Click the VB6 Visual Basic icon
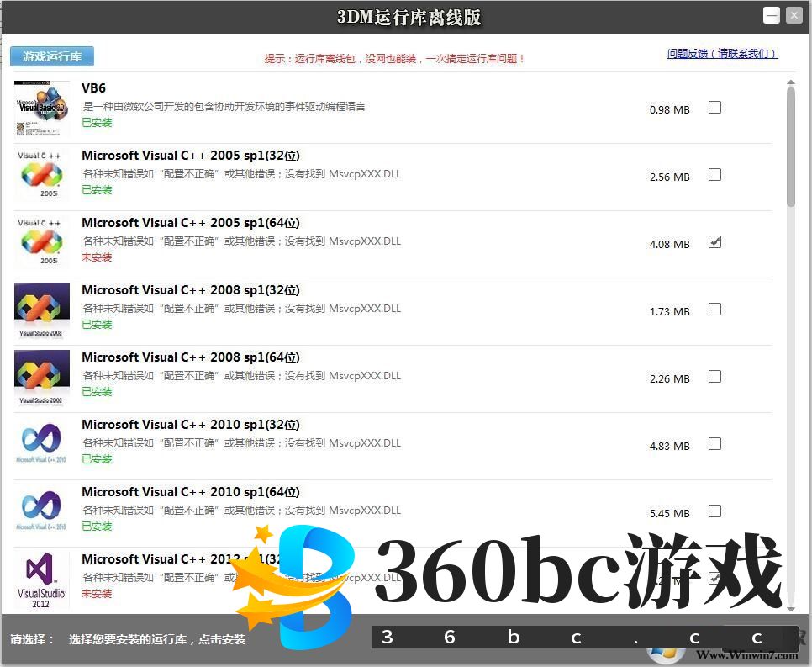This screenshot has height=667, width=812. click(x=42, y=108)
